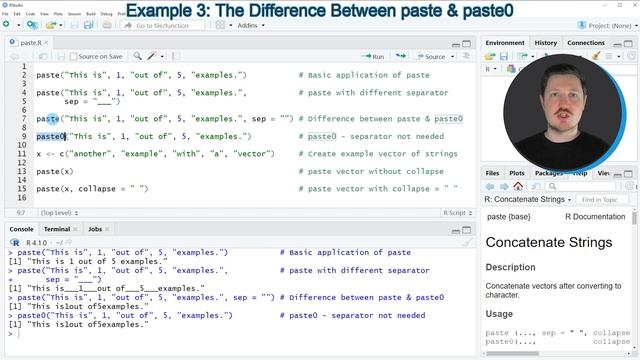Open the Import Dataset dropdown

[x=525, y=56]
